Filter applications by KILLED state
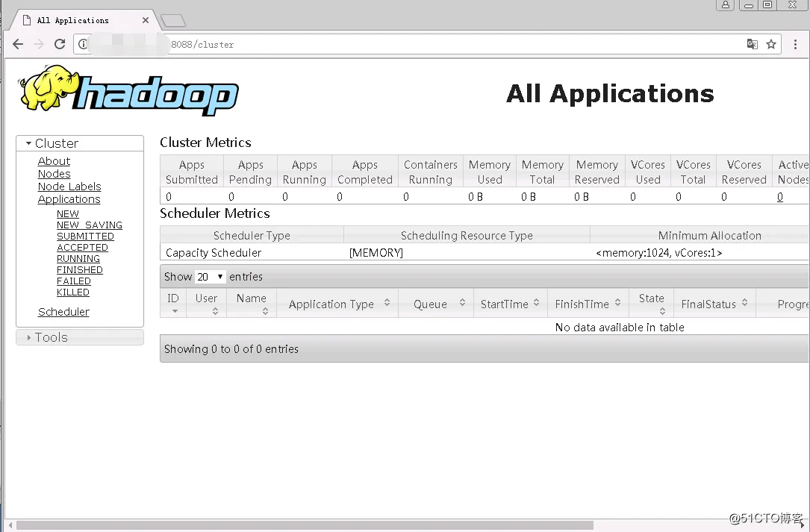Image resolution: width=810 pixels, height=532 pixels. click(73, 292)
